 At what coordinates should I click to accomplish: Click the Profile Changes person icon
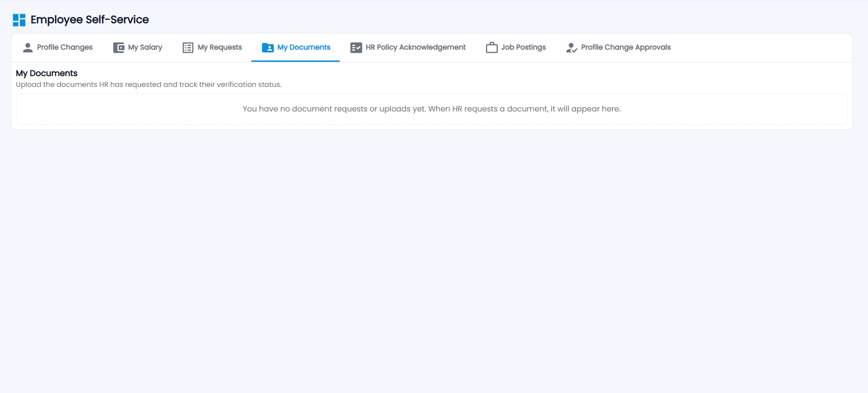(28, 48)
